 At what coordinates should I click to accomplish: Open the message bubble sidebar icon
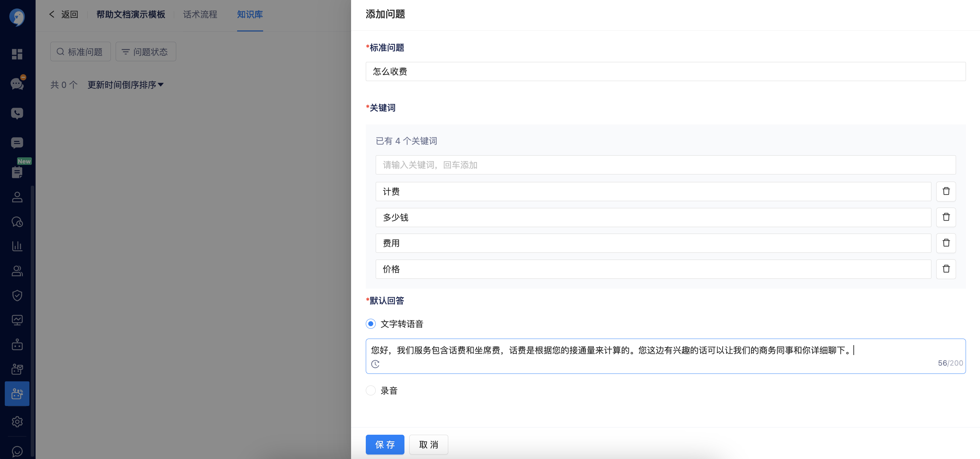click(17, 143)
